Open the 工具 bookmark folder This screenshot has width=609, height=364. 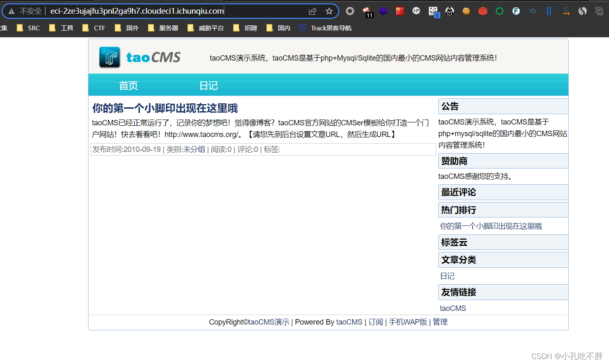pos(61,28)
